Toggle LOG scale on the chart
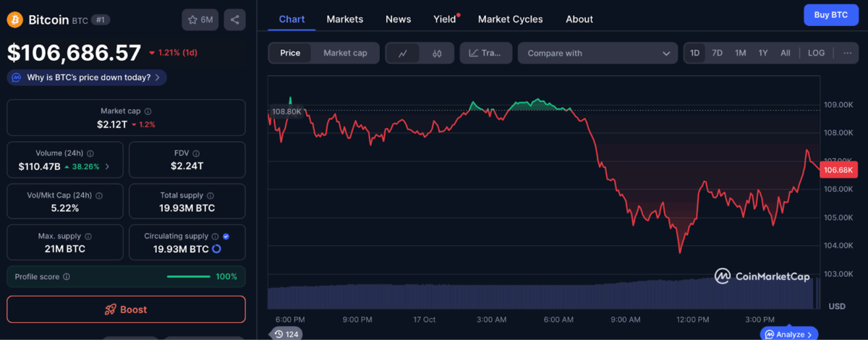Screen dimensions: 868x340 (816, 53)
